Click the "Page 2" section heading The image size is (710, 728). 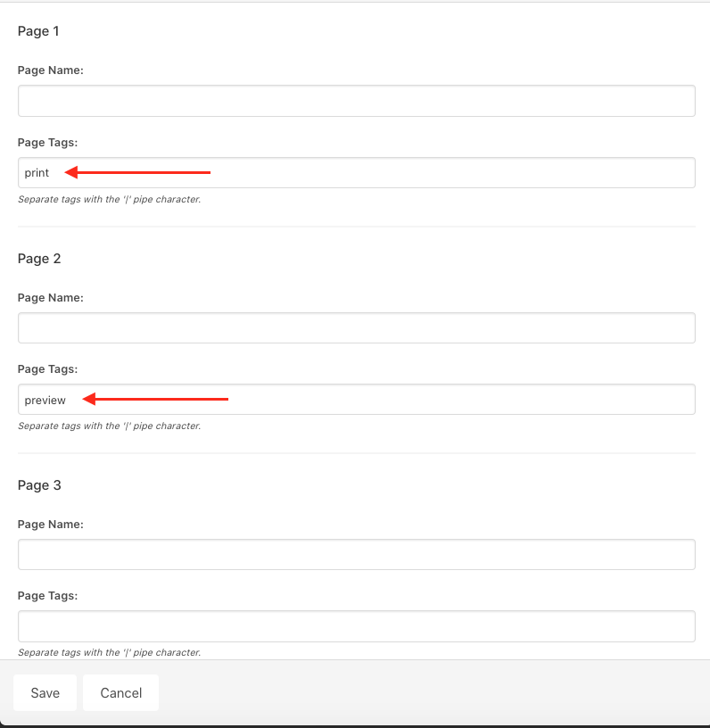point(38,259)
